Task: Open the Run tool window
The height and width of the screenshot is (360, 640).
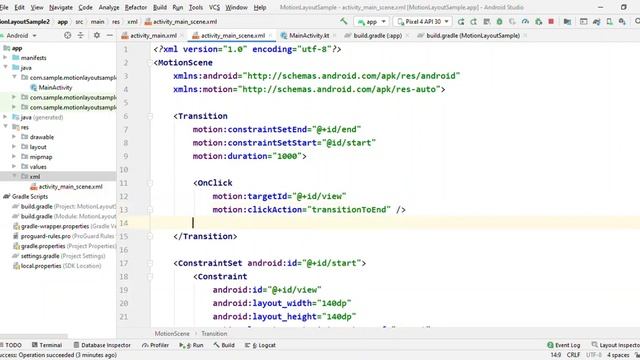Action: click(191, 345)
